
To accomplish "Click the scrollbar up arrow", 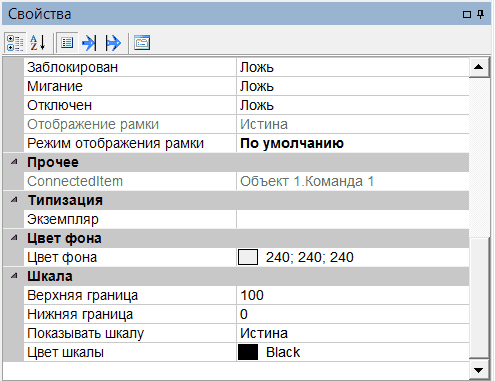I will pyautogui.click(x=479, y=67).
